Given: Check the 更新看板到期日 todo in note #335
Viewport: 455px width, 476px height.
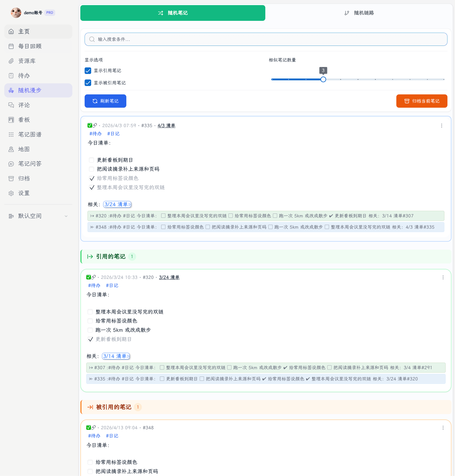Looking at the screenshot, I should [x=91, y=160].
